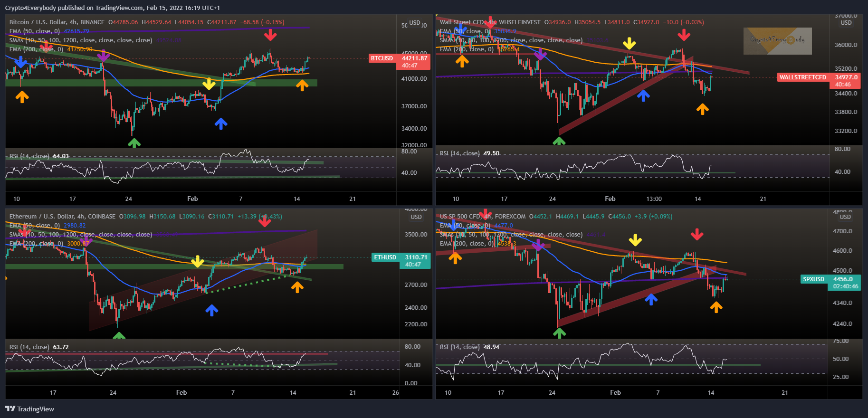Open the USD currency label on Wall Street chart
Viewport: 868px width, 418px height.
[846, 23]
